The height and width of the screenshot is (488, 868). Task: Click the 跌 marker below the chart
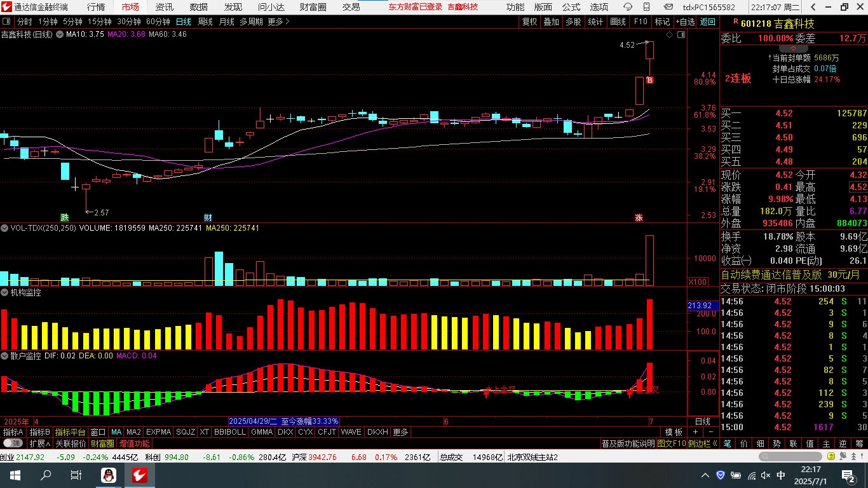click(65, 217)
